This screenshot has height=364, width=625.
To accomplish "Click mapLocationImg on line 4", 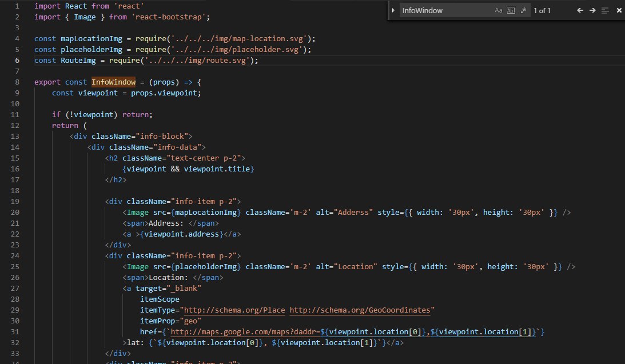I will click(91, 39).
